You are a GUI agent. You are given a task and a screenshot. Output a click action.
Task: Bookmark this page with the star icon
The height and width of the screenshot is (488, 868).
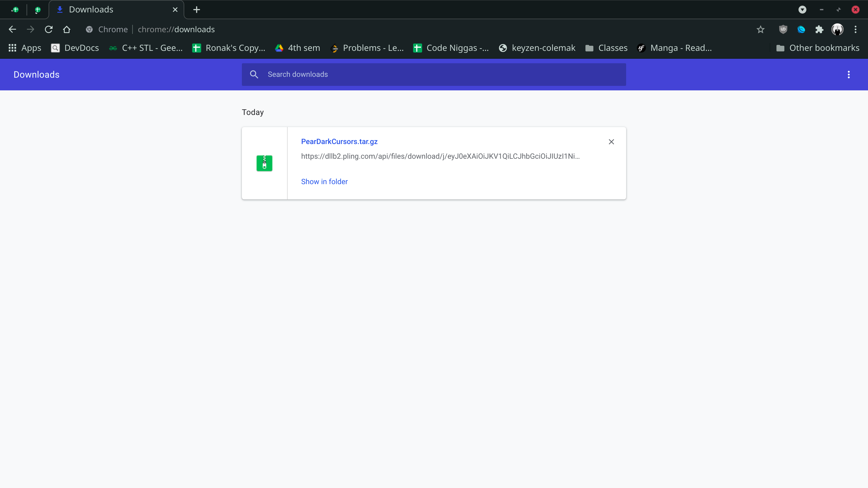tap(761, 29)
